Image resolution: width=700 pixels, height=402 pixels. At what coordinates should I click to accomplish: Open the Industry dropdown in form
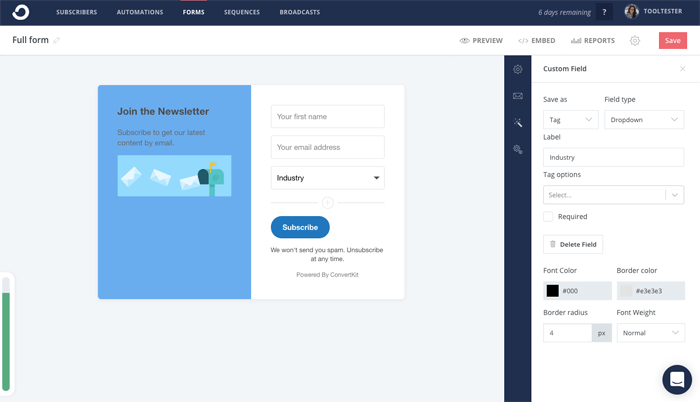(x=327, y=178)
